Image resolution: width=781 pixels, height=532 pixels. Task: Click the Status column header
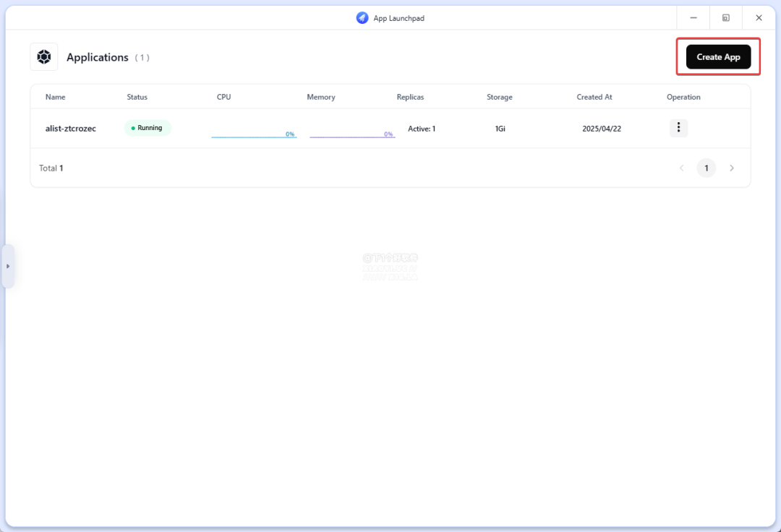[137, 97]
